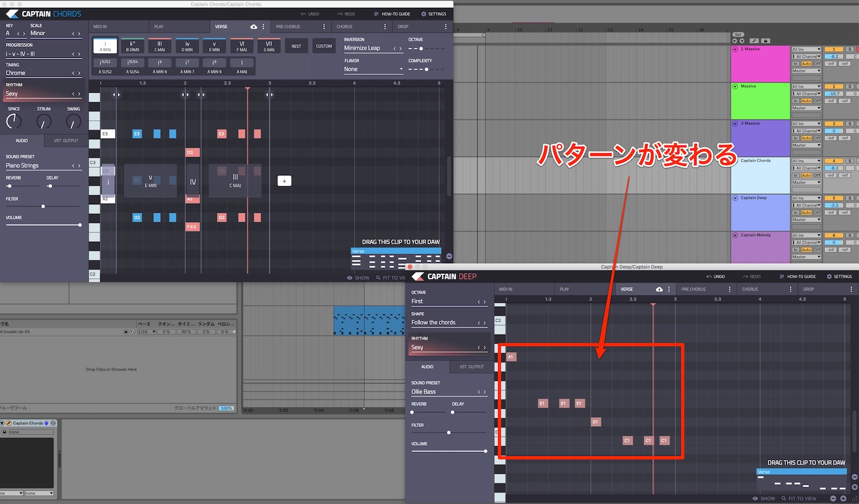The image size is (859, 504).
Task: Click Fit To View magnifier in Captain Deep
Action: tap(784, 498)
